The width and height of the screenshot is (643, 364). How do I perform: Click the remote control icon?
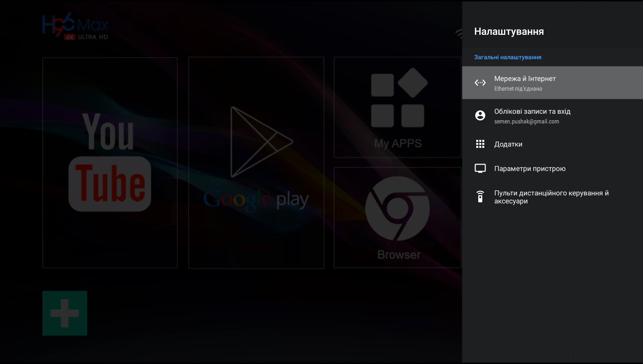(x=480, y=197)
